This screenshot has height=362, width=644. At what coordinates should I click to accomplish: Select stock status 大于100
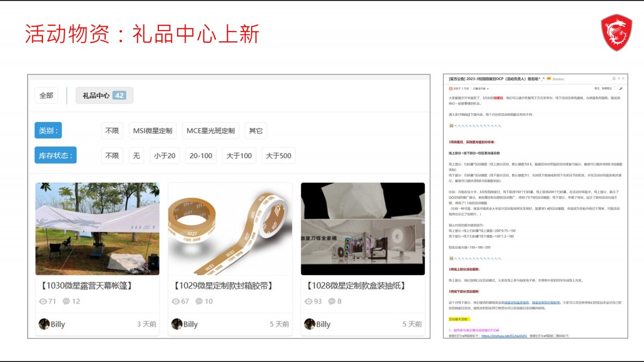[x=239, y=156]
